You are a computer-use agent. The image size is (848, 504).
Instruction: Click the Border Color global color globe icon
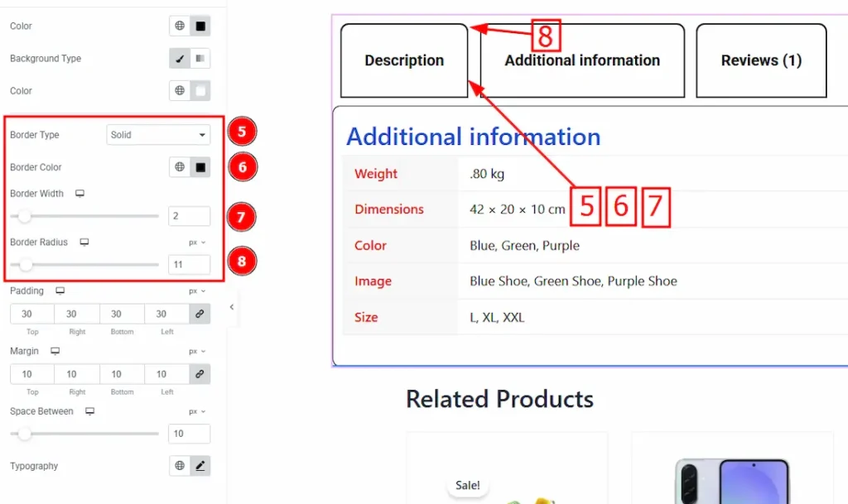pos(180,167)
